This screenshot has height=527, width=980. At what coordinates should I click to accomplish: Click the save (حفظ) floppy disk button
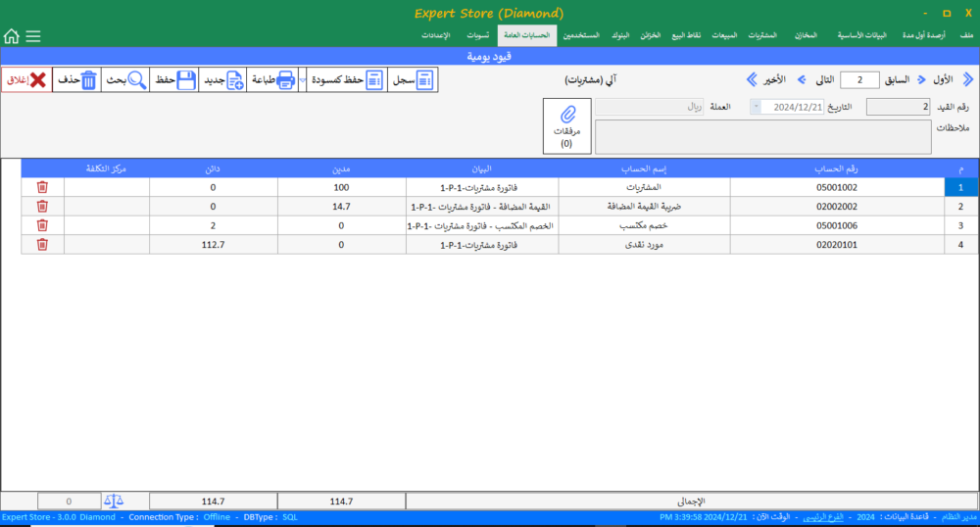[x=174, y=80]
